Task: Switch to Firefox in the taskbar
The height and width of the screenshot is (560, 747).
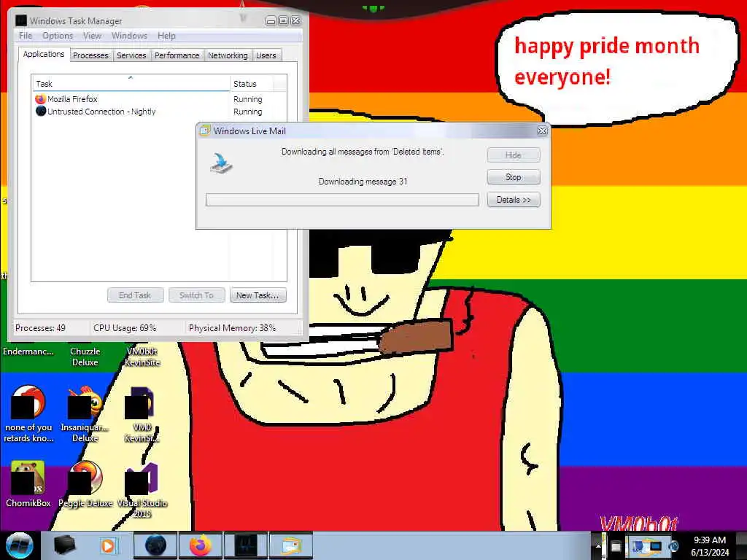Action: [201, 545]
